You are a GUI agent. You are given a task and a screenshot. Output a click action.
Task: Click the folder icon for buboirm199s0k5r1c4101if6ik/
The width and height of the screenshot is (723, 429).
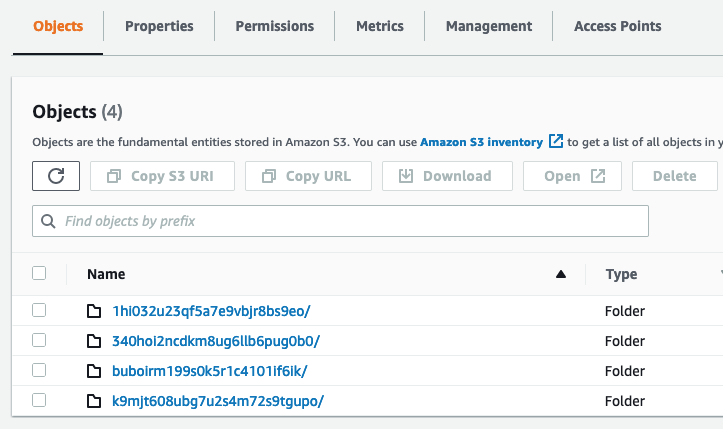point(94,371)
